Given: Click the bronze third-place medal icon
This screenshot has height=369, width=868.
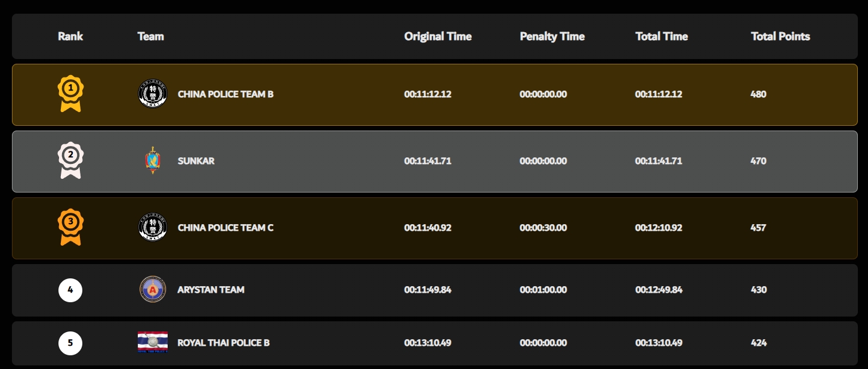Looking at the screenshot, I should 70,227.
